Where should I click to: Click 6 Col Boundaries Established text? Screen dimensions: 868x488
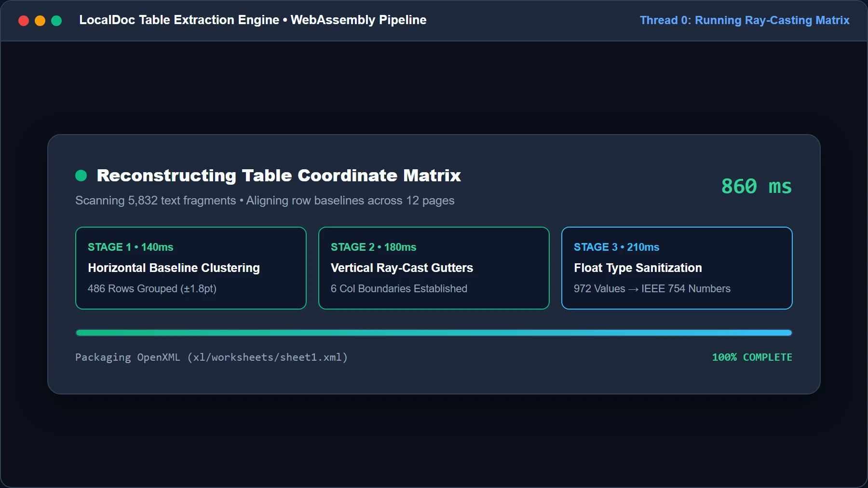pos(399,289)
